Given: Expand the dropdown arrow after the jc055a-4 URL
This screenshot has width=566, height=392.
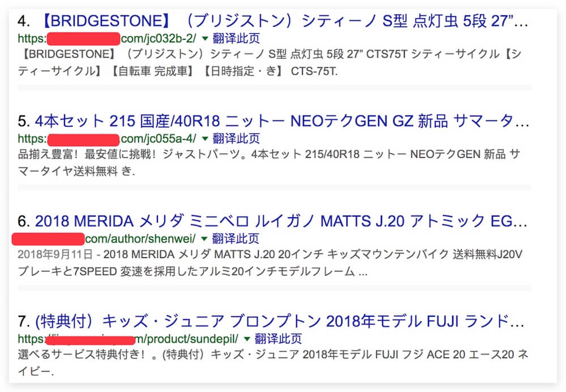Looking at the screenshot, I should pos(205,138).
